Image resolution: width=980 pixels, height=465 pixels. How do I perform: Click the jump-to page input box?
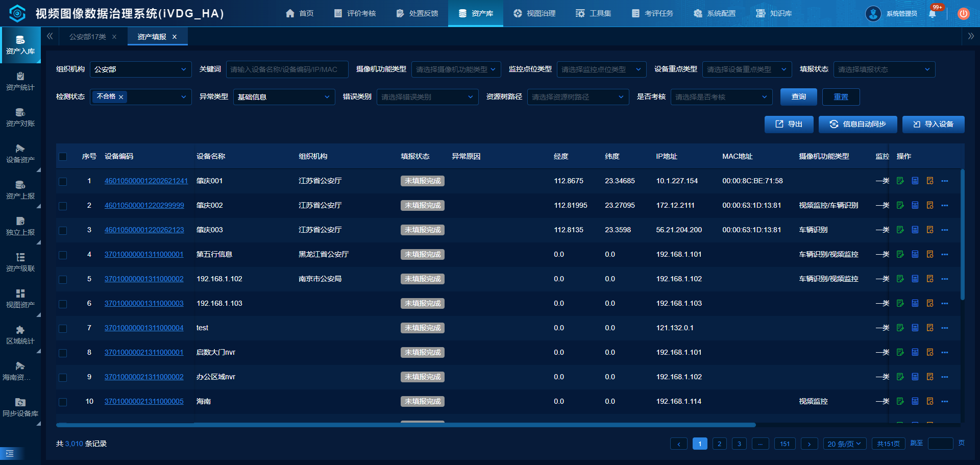(x=940, y=444)
